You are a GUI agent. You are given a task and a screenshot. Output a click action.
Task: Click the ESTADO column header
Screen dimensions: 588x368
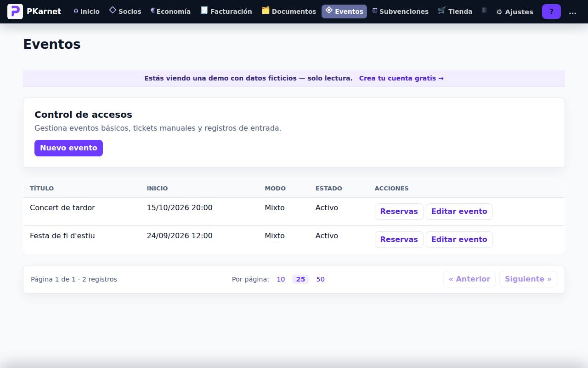coord(328,189)
